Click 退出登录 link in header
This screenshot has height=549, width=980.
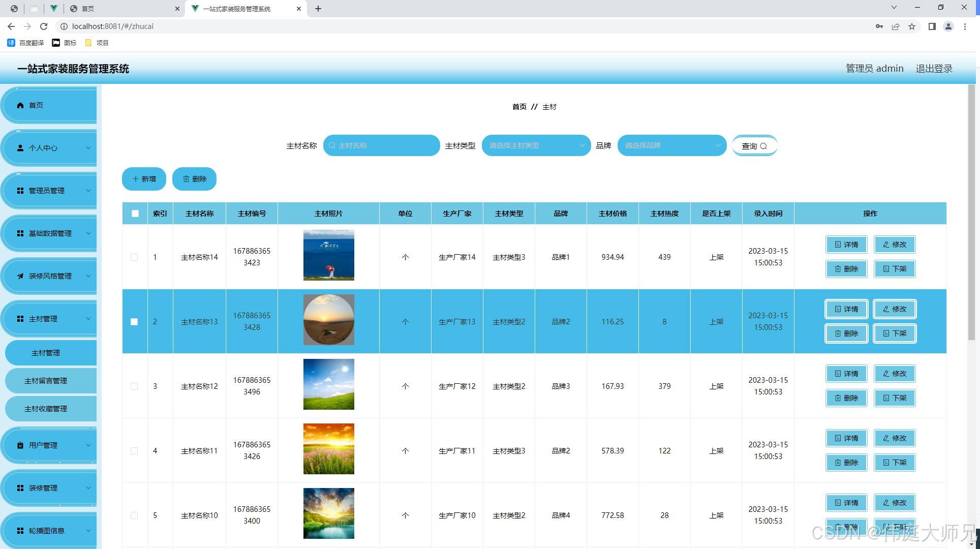pyautogui.click(x=934, y=69)
